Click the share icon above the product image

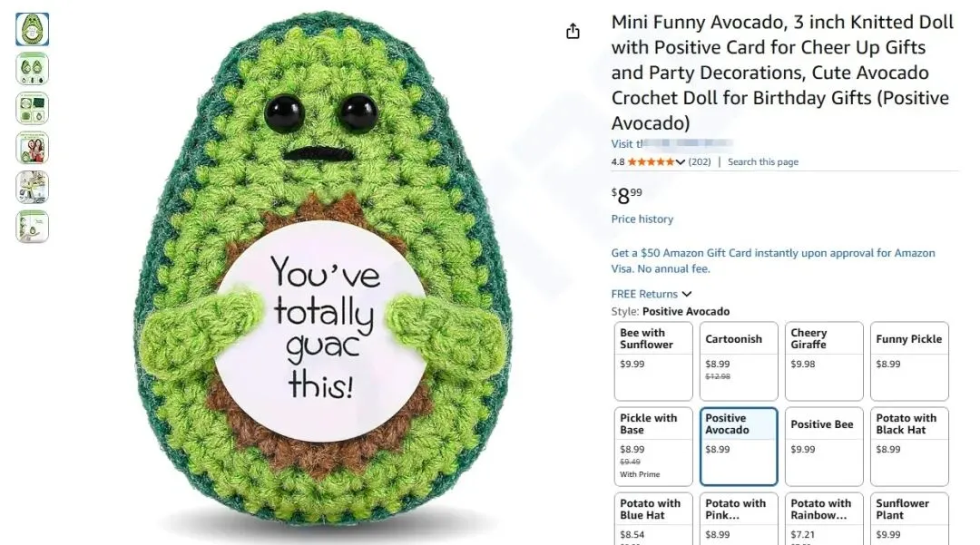(573, 32)
